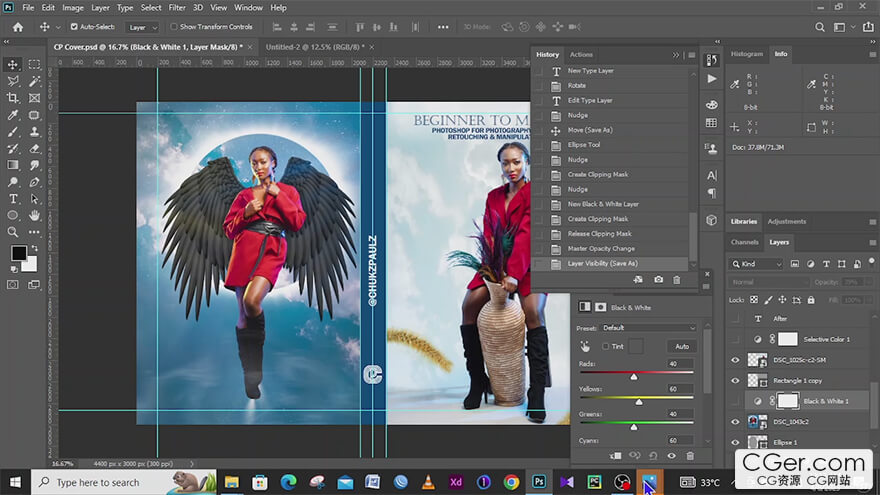Open the Preset dropdown showing Default

click(x=649, y=328)
